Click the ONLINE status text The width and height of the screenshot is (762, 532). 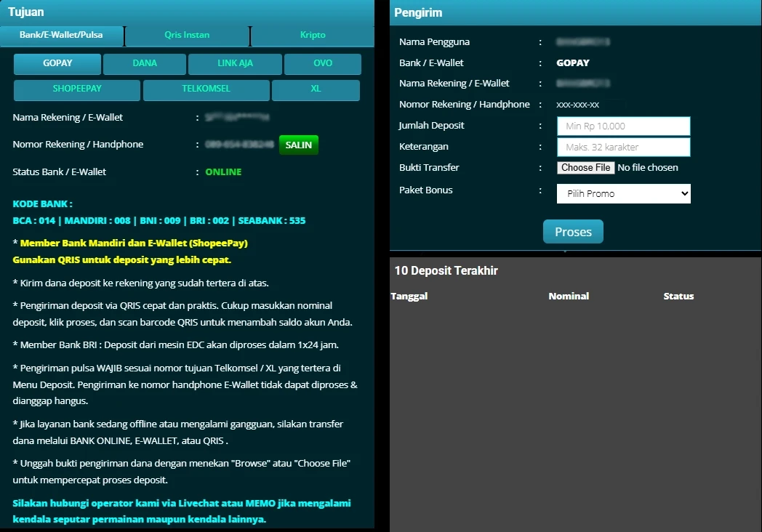[x=223, y=172]
